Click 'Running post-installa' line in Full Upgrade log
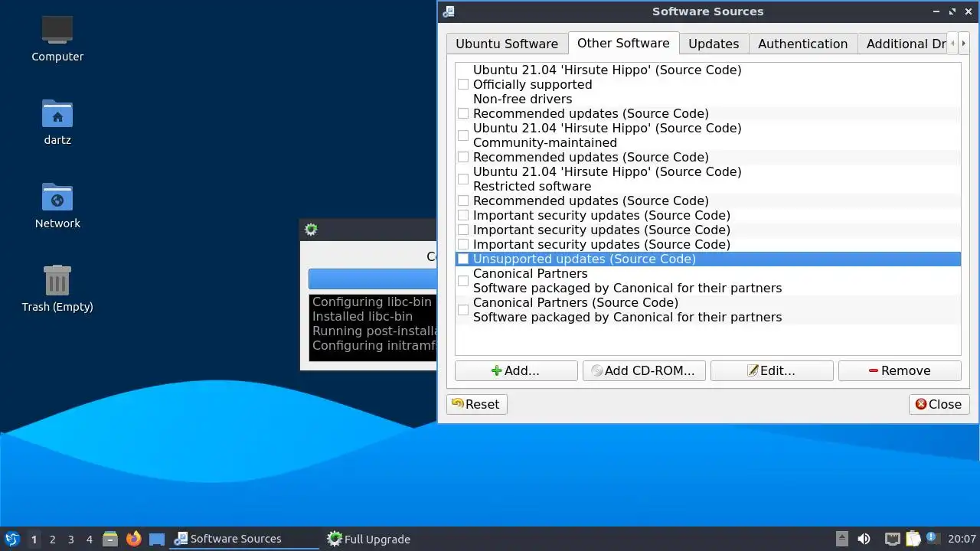Screen dimensions: 980x551 click(373, 331)
